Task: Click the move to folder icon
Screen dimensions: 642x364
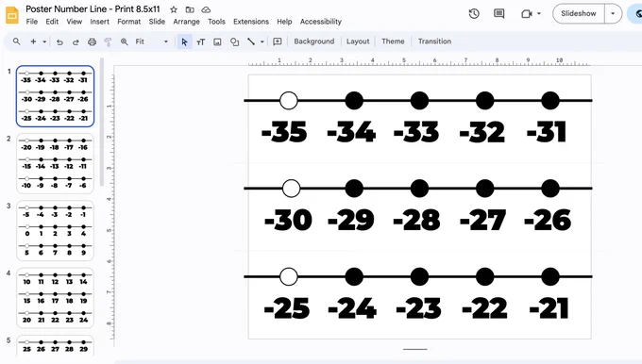Action: (190, 9)
